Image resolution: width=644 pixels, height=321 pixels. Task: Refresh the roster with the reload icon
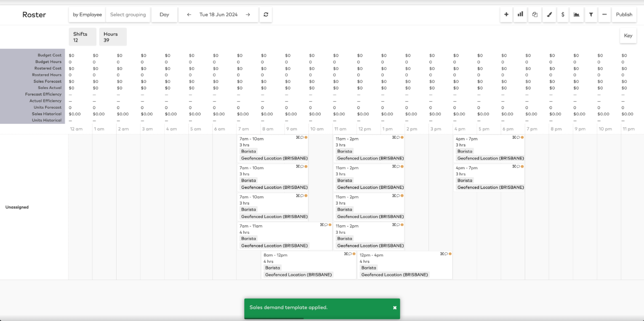[x=266, y=14]
